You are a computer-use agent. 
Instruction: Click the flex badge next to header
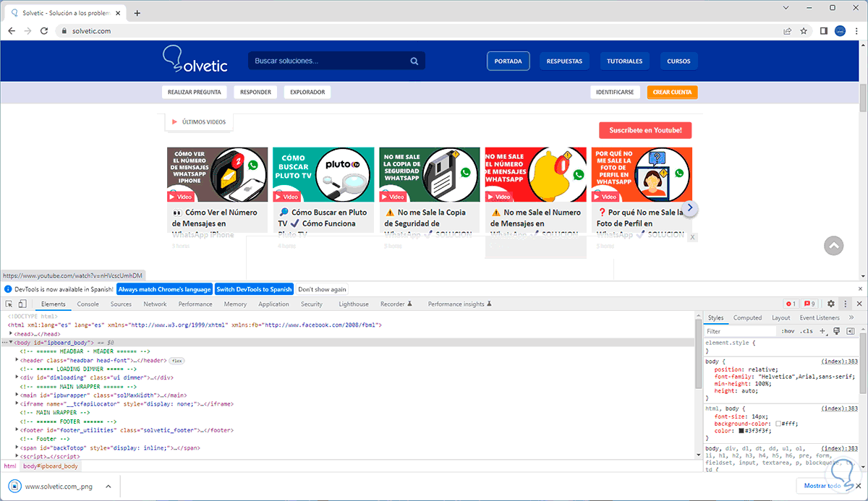[177, 360]
